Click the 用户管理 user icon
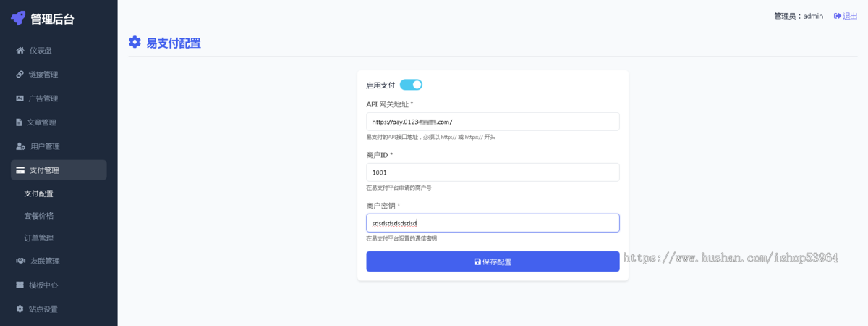Viewport: 868px width, 326px height. click(x=21, y=146)
